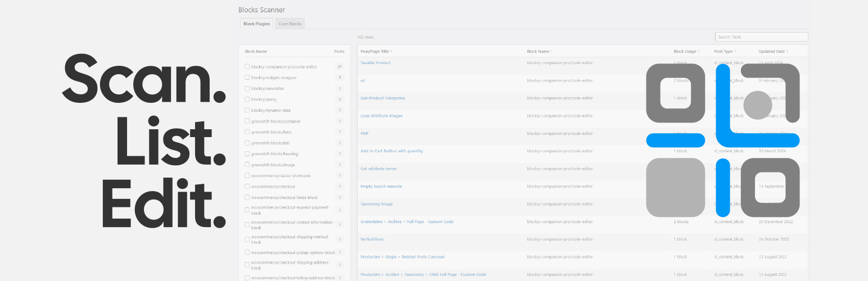Check the woocommerce/checkout-fields-block checkbox

pos(247,197)
